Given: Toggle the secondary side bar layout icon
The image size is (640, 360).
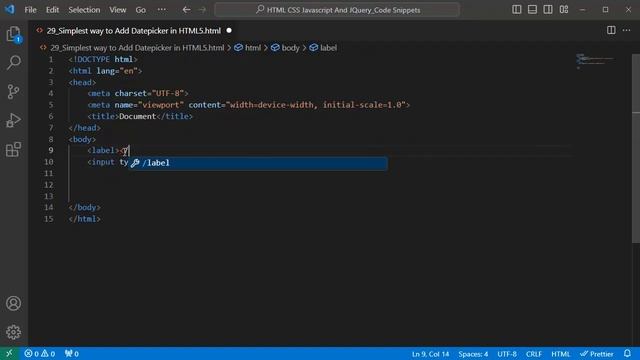Looking at the screenshot, I should pyautogui.click(x=548, y=9).
